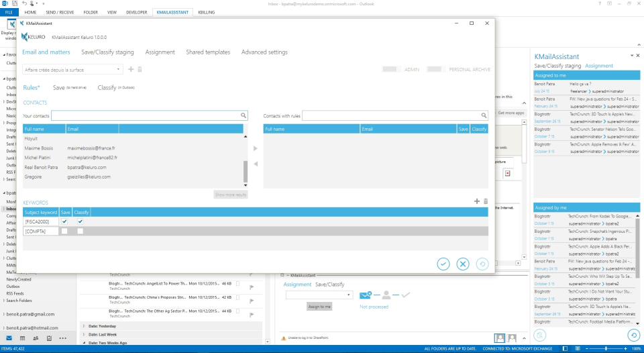Switch to Shared templates tab

(208, 52)
